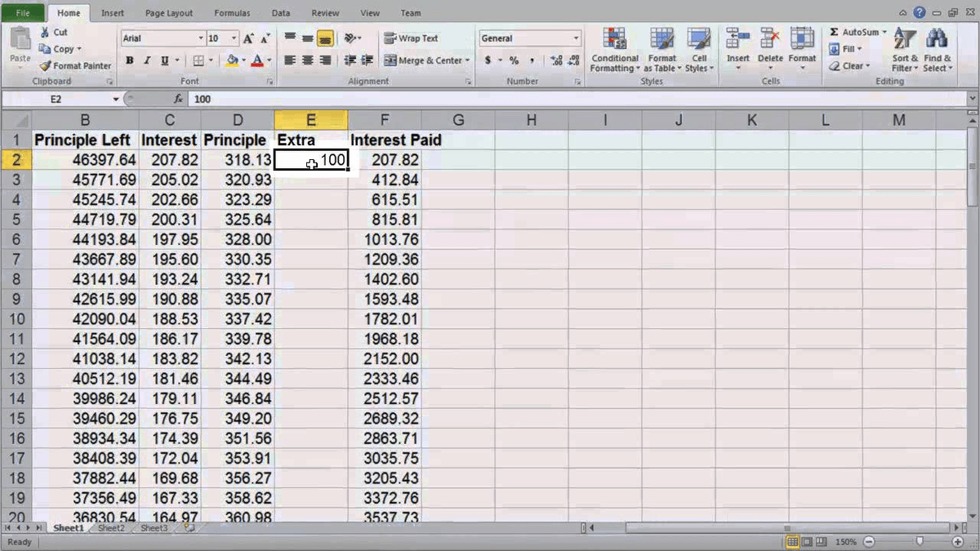This screenshot has width=980, height=551.
Task: Expand the AutoSum dropdown arrow
Action: click(x=884, y=33)
